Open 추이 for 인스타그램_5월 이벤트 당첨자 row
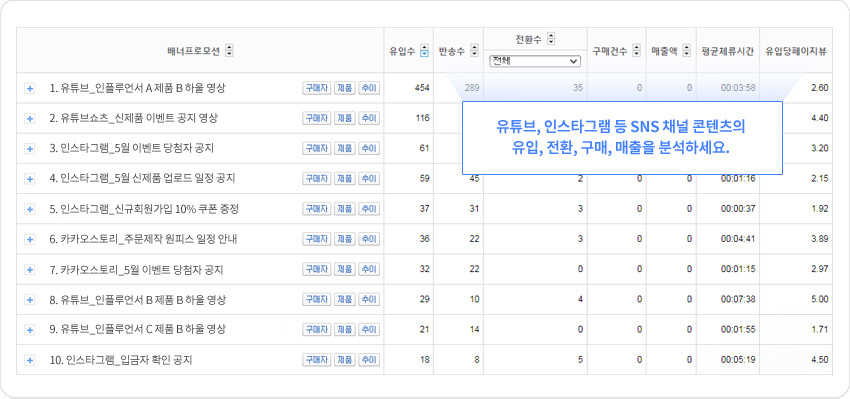 pos(369,149)
